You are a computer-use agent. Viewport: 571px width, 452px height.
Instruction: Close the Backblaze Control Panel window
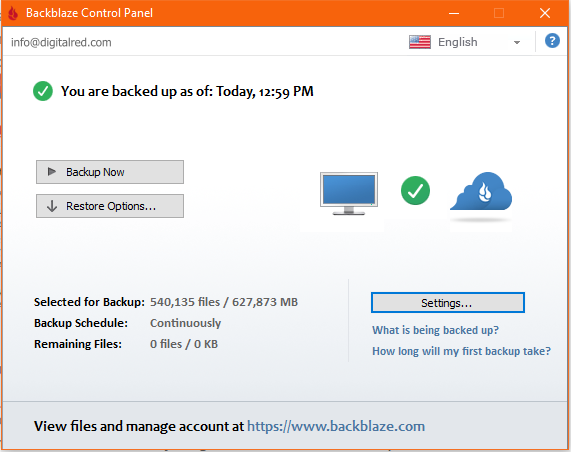(x=545, y=13)
